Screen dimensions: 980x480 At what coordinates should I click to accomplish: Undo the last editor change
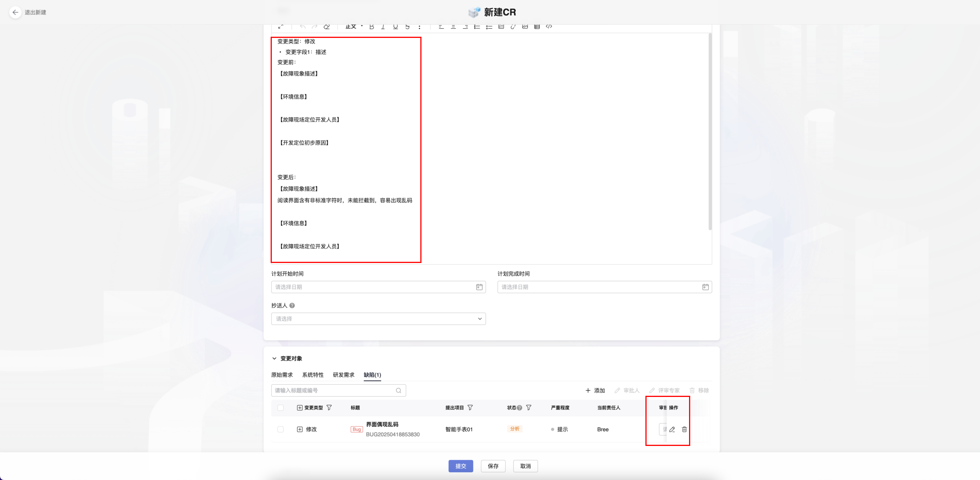click(302, 27)
